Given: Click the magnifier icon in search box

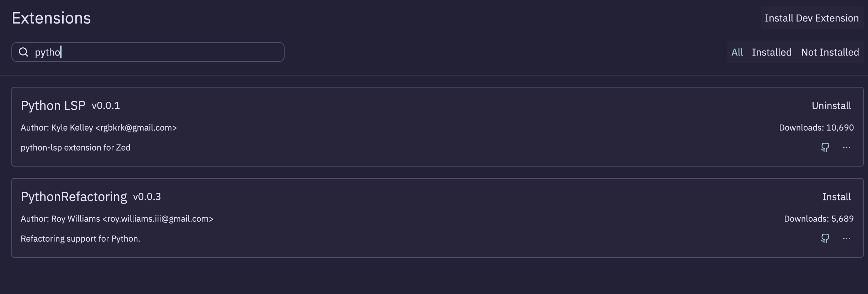Looking at the screenshot, I should pos(23,52).
